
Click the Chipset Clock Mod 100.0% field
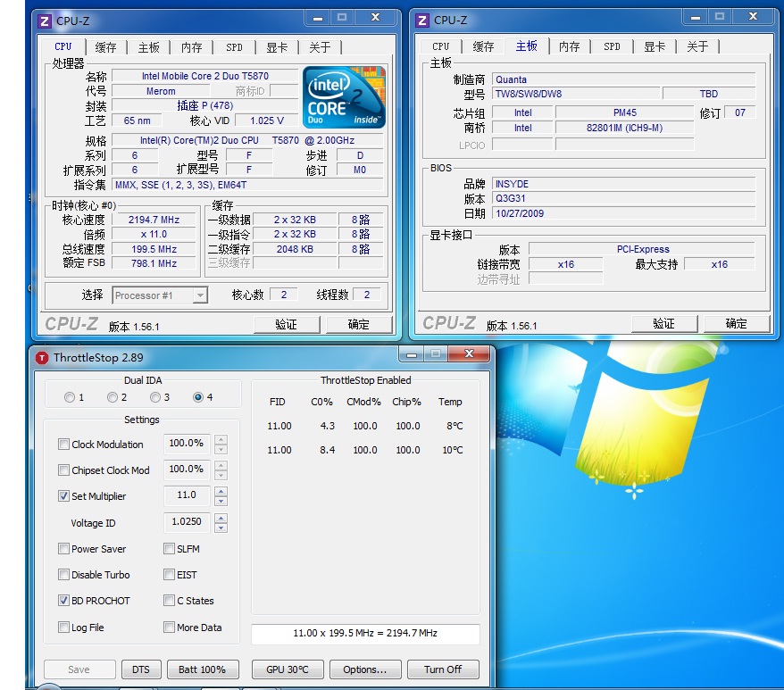187,469
